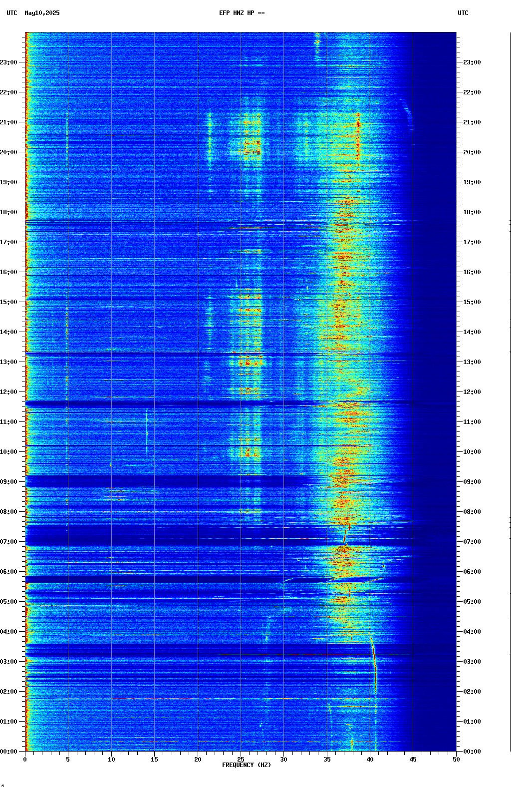Click the frequency axis label "40"
532x791 pixels.
pos(370,760)
